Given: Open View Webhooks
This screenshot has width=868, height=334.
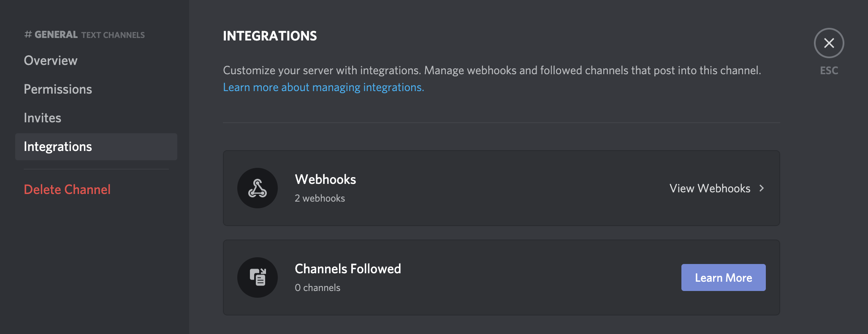Looking at the screenshot, I should pyautogui.click(x=710, y=188).
